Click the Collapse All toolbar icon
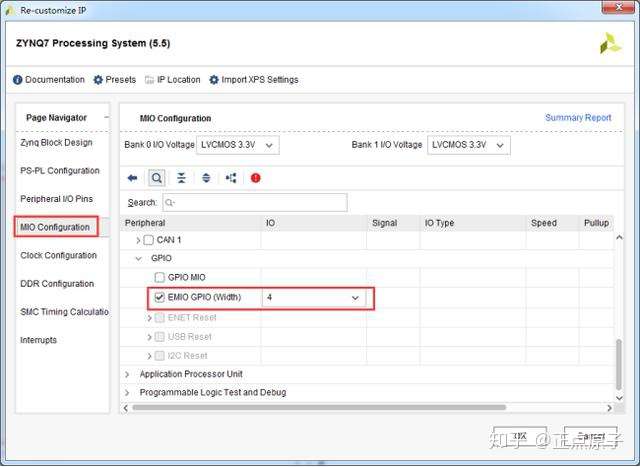 pyautogui.click(x=181, y=178)
